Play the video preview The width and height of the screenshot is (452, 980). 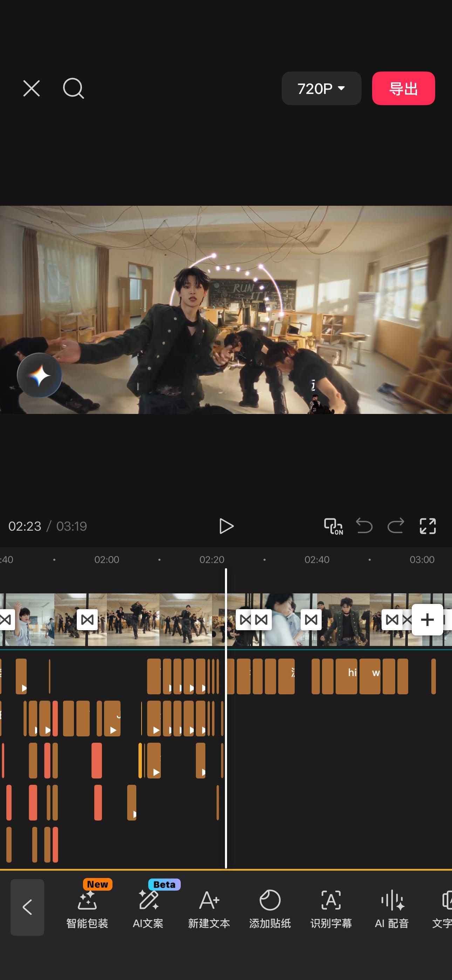(x=226, y=526)
